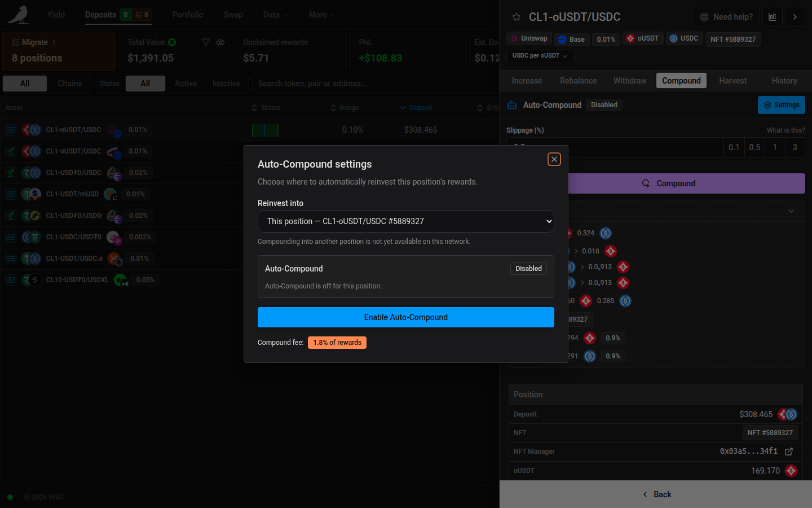Switch to the Harvest tab
This screenshot has height=508, width=812.
(x=732, y=81)
